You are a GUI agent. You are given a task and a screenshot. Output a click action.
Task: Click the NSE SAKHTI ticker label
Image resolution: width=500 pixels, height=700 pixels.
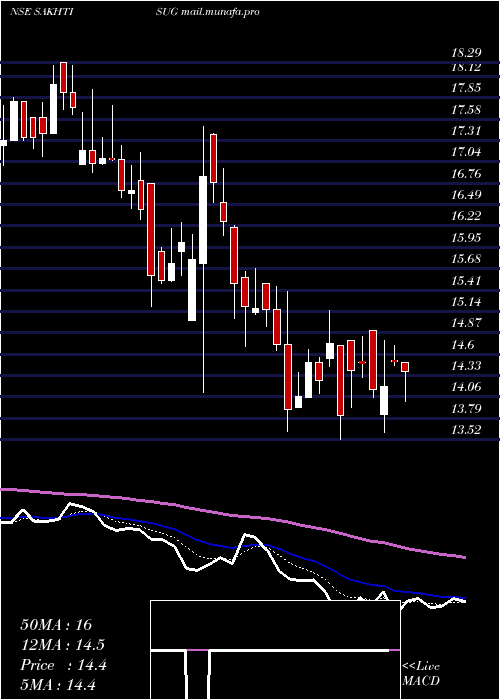(x=42, y=12)
